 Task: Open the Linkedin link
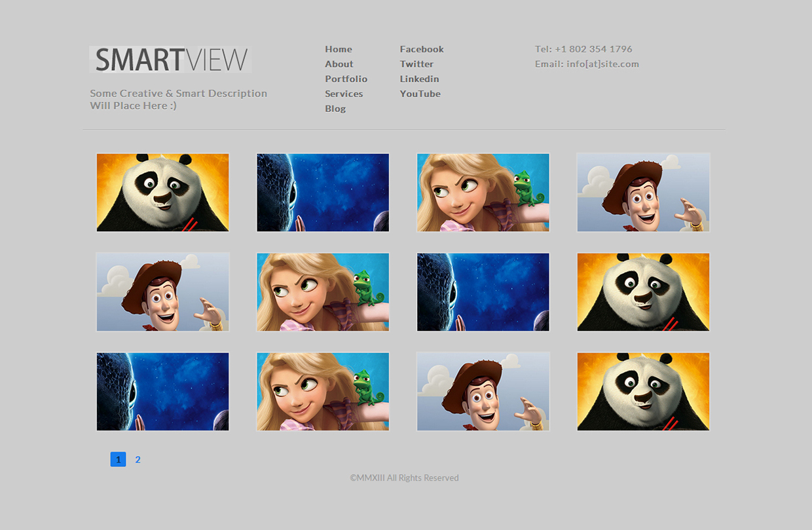pyautogui.click(x=419, y=79)
